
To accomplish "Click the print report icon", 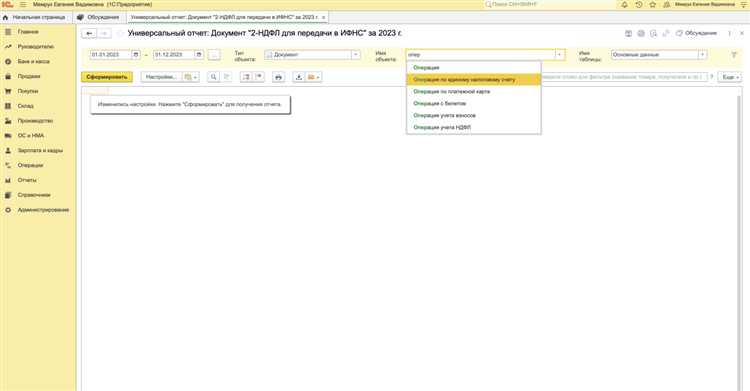I will 278,77.
